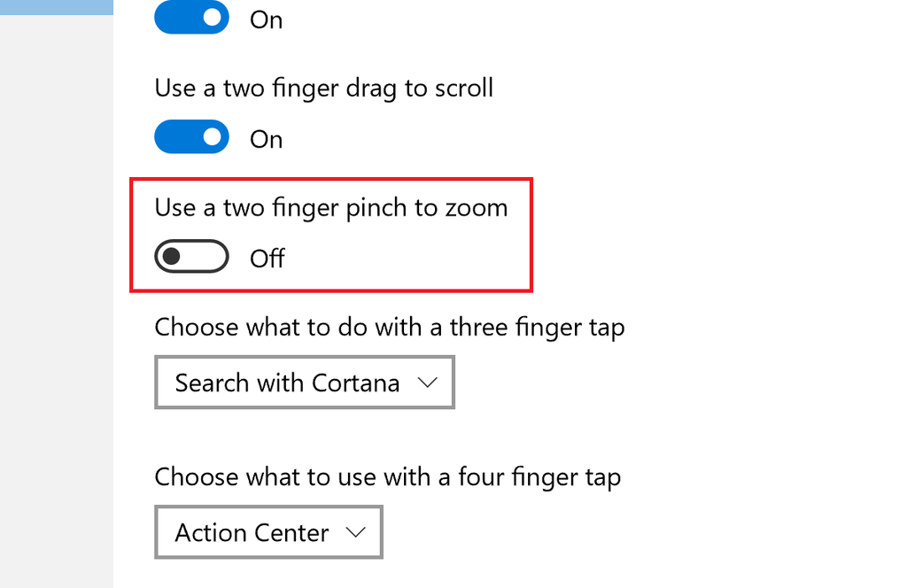Viewport: 907px width, 588px height.
Task: Select the highlighted sidebar navigation item
Action: pyautogui.click(x=56, y=6)
